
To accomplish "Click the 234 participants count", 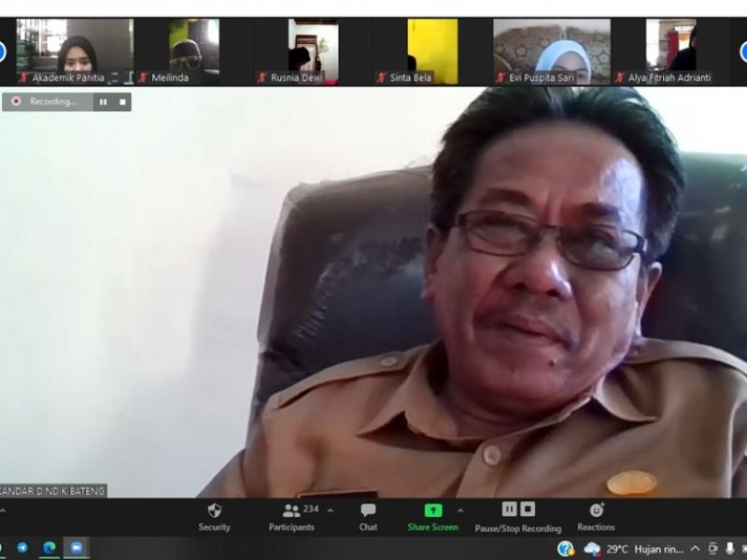I will pyautogui.click(x=311, y=509).
